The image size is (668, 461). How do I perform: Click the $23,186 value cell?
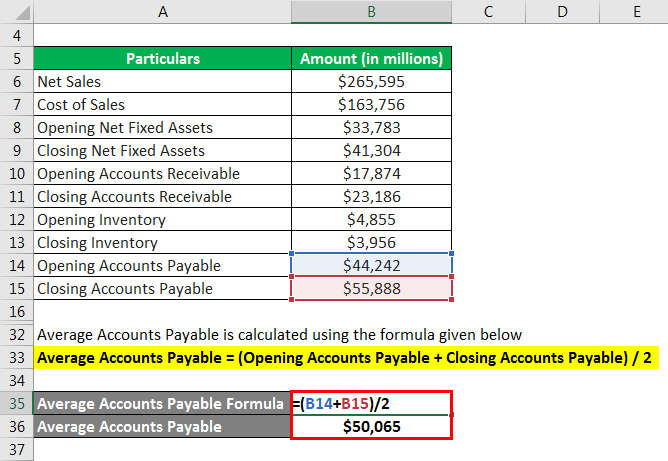click(371, 196)
